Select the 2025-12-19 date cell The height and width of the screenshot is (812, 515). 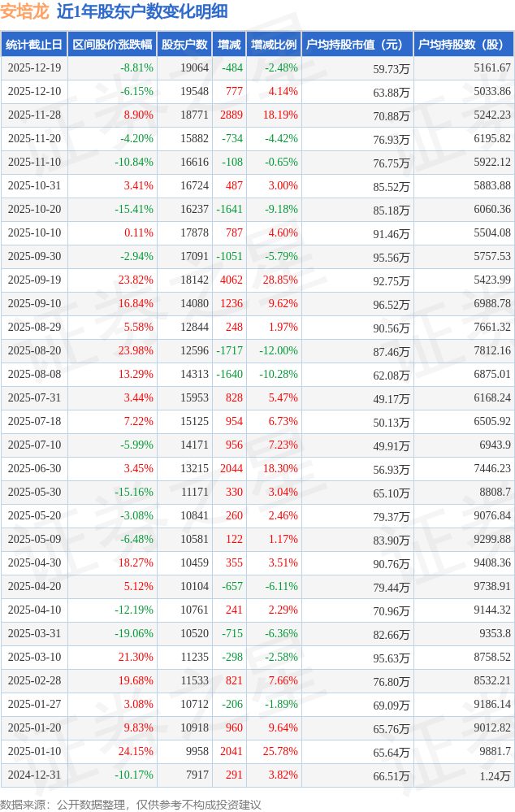[34, 68]
